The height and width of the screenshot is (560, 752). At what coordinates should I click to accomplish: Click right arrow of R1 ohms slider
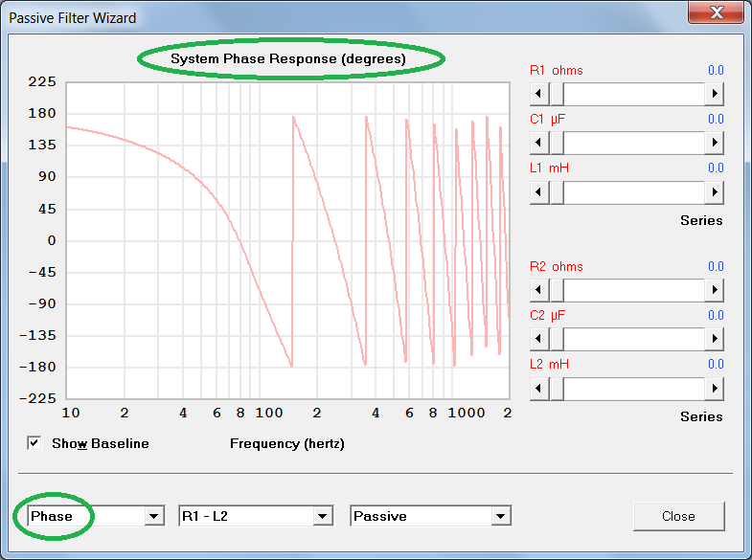[714, 94]
